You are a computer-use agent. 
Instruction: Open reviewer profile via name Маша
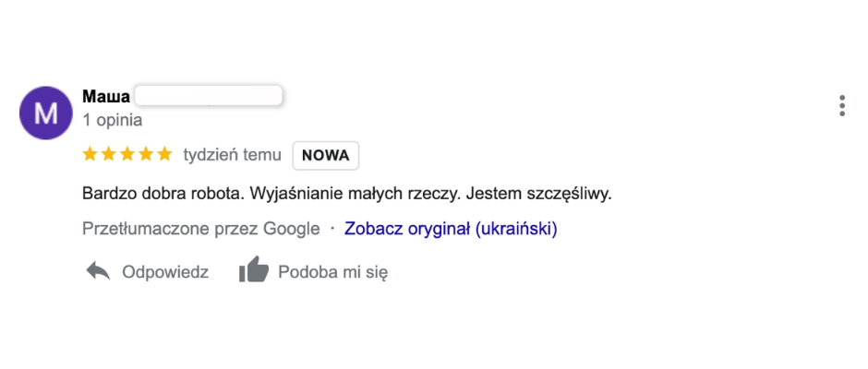[x=106, y=96]
